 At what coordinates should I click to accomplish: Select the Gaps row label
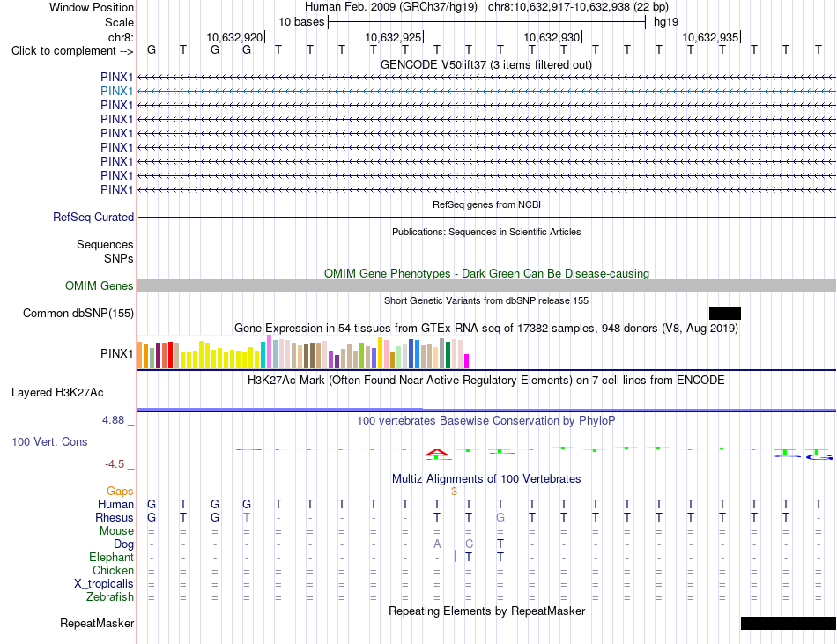tap(120, 491)
